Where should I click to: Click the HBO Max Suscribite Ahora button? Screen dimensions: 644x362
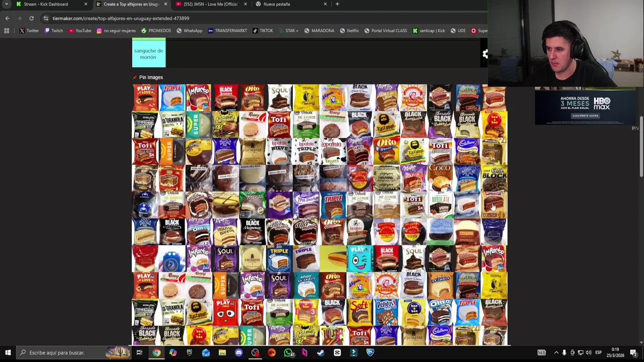(x=585, y=116)
